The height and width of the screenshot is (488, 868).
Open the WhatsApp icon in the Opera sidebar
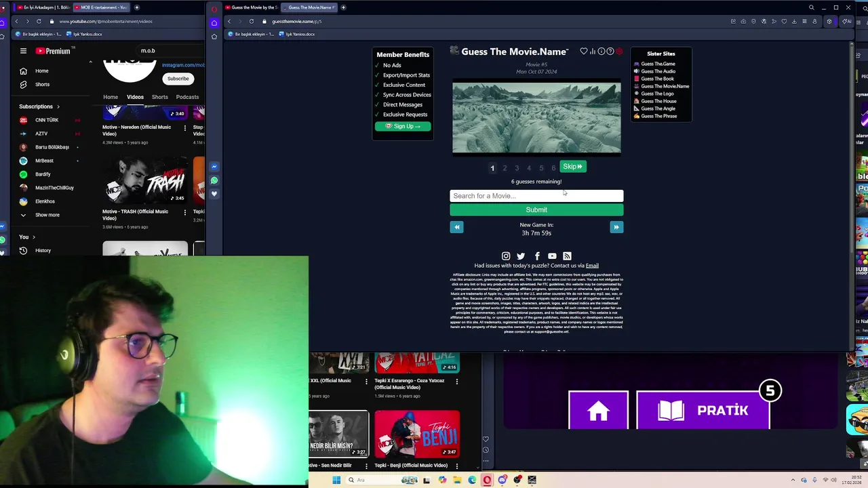[214, 180]
